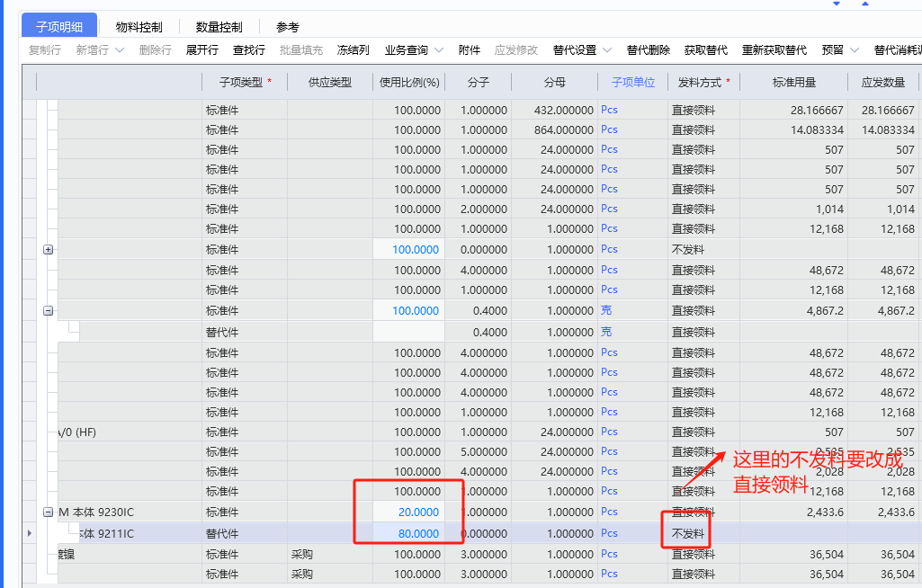The height and width of the screenshot is (588, 922).
Task: Click the 5.000000 分子 cell
Action: [x=478, y=451]
